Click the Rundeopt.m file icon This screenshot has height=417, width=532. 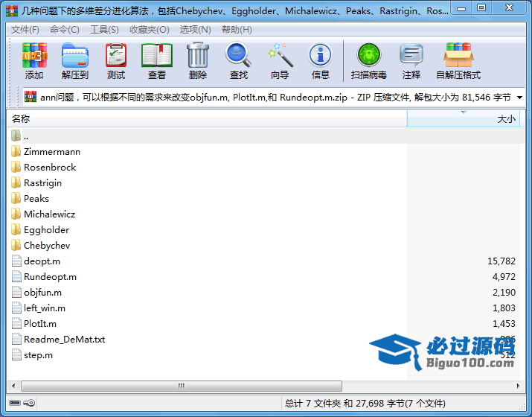pos(16,276)
